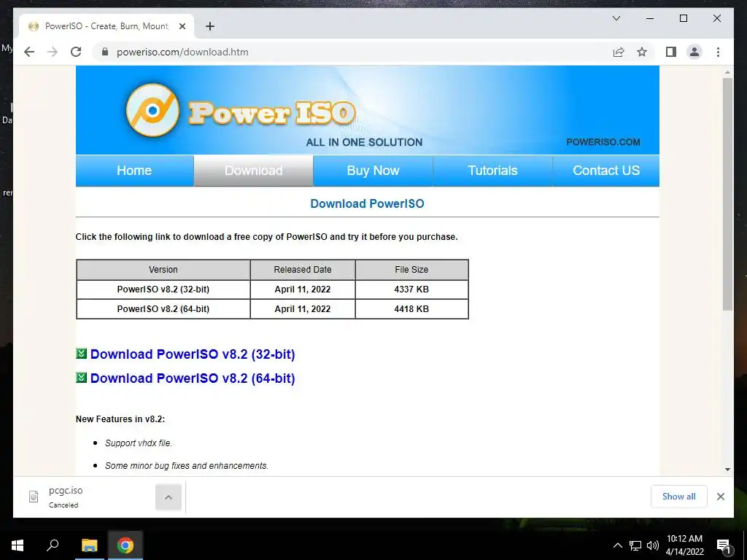This screenshot has width=747, height=560.
Task: Click the PowerISO v8.2 (64-bit) table cell
Action: point(163,308)
